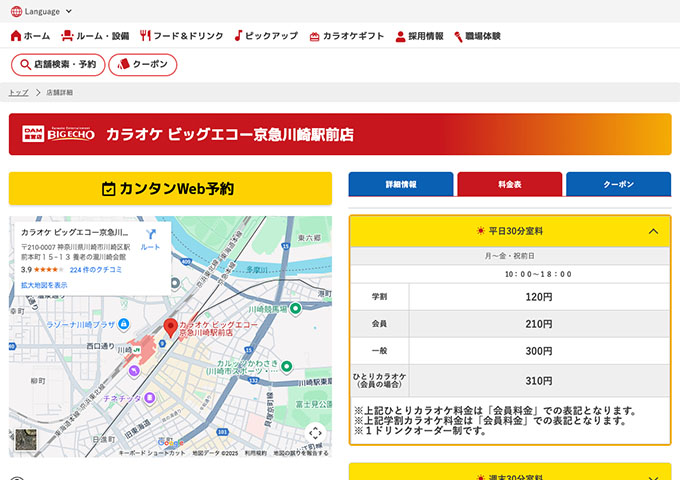Open the クーポン pill button
Viewport: 680px width, 480px height.
pos(143,65)
